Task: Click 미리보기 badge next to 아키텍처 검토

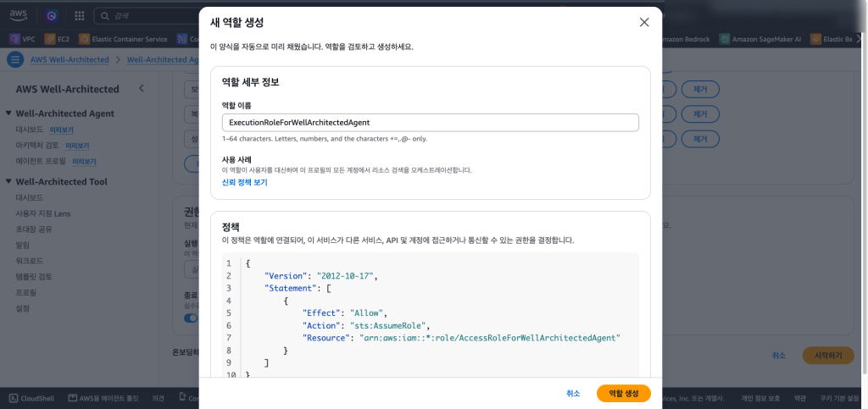Action: (77, 146)
